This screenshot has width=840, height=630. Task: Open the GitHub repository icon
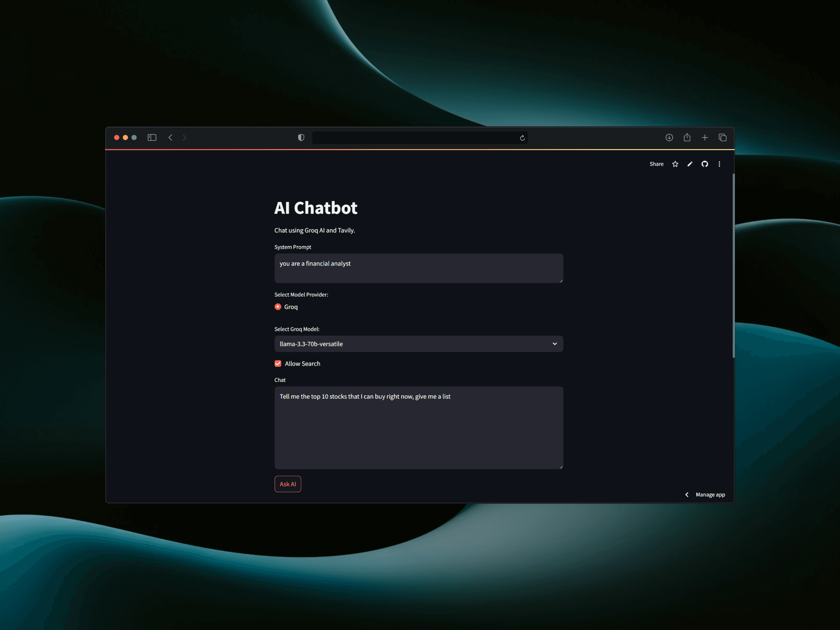tap(704, 164)
